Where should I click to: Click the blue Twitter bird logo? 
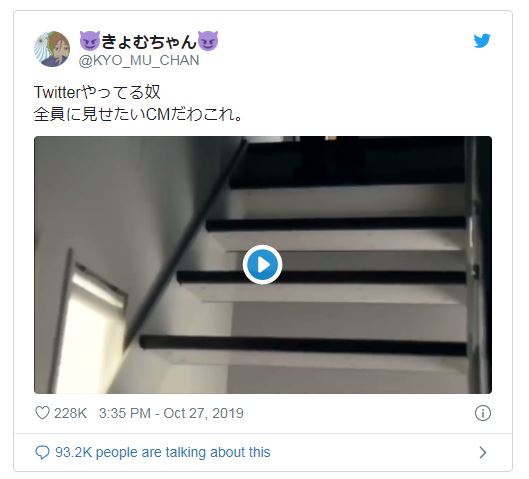[481, 41]
